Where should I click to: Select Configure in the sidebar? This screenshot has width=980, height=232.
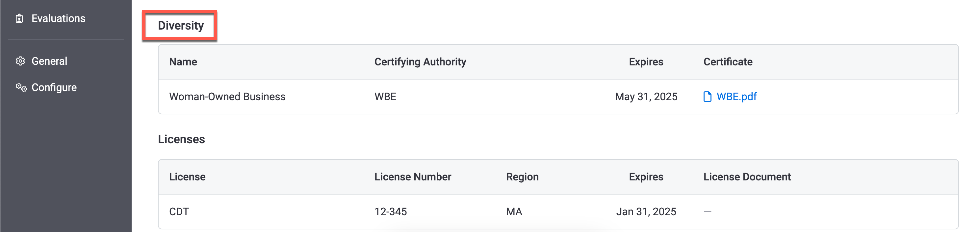pyautogui.click(x=54, y=87)
